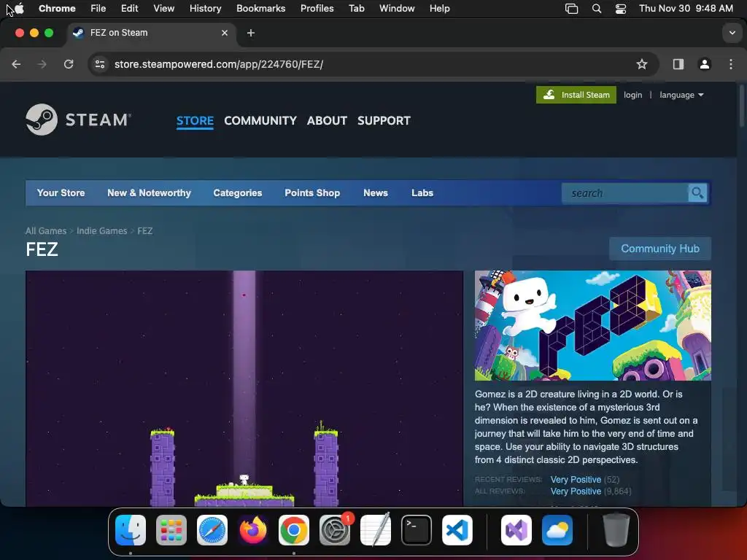This screenshot has height=560, width=747.
Task: Click the Steam store search field
Action: pyautogui.click(x=625, y=192)
